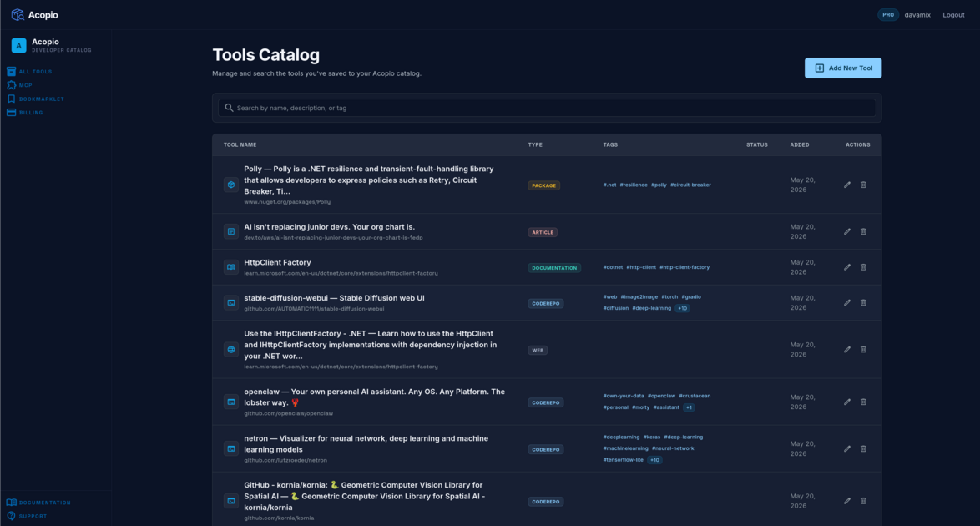Select the #crustacean tag
Screen dimensions: 980x526
(x=695, y=396)
